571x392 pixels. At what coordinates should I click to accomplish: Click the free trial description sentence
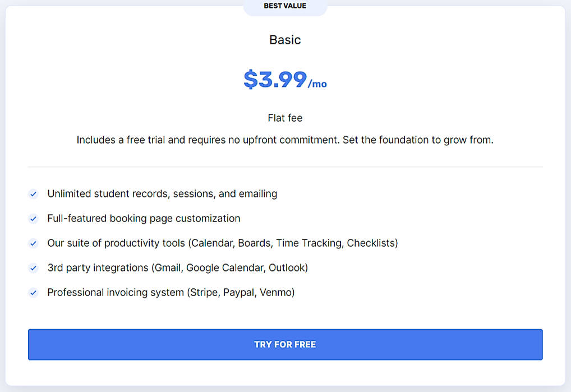click(x=285, y=140)
